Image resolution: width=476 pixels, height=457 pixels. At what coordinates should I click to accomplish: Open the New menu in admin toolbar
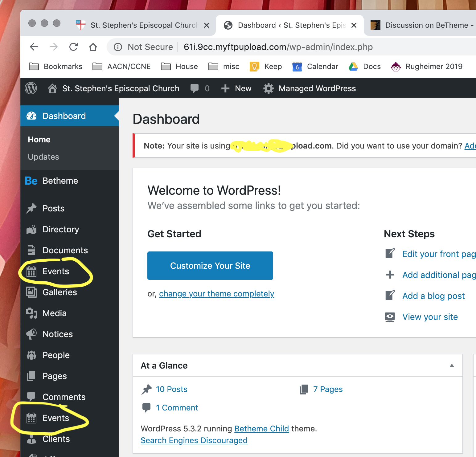pyautogui.click(x=236, y=88)
